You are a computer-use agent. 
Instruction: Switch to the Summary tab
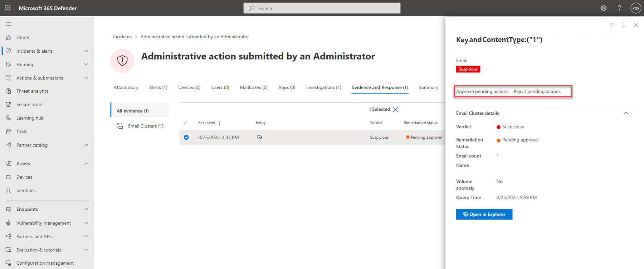[x=428, y=87]
